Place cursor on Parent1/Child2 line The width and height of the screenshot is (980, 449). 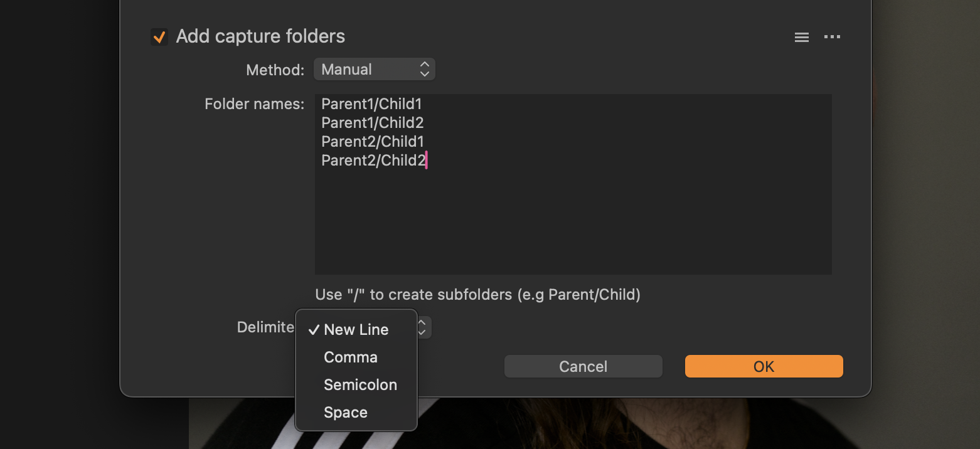click(x=372, y=123)
